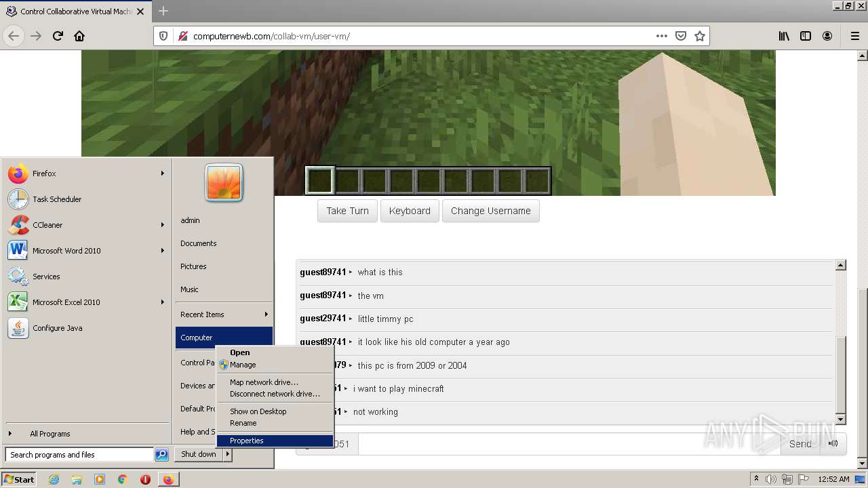Click the Change Username button

tap(491, 211)
